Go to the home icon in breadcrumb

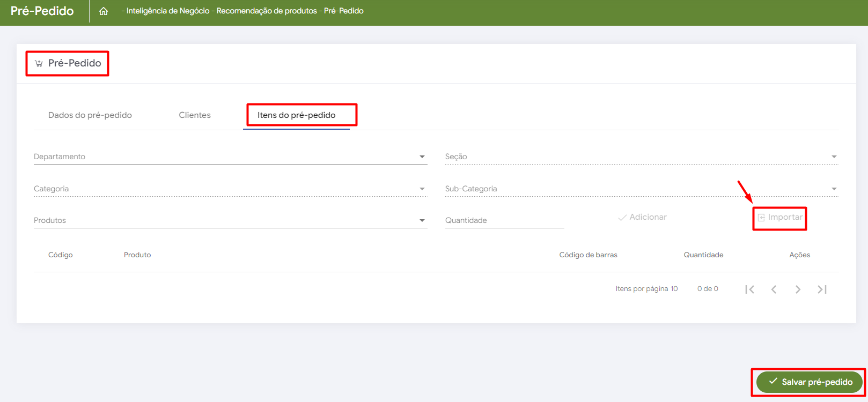tap(104, 11)
